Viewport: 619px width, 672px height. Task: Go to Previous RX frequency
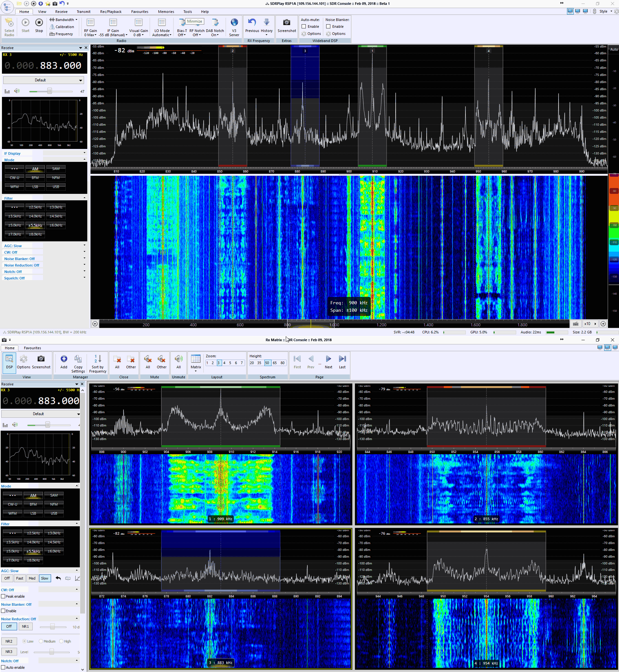click(252, 23)
